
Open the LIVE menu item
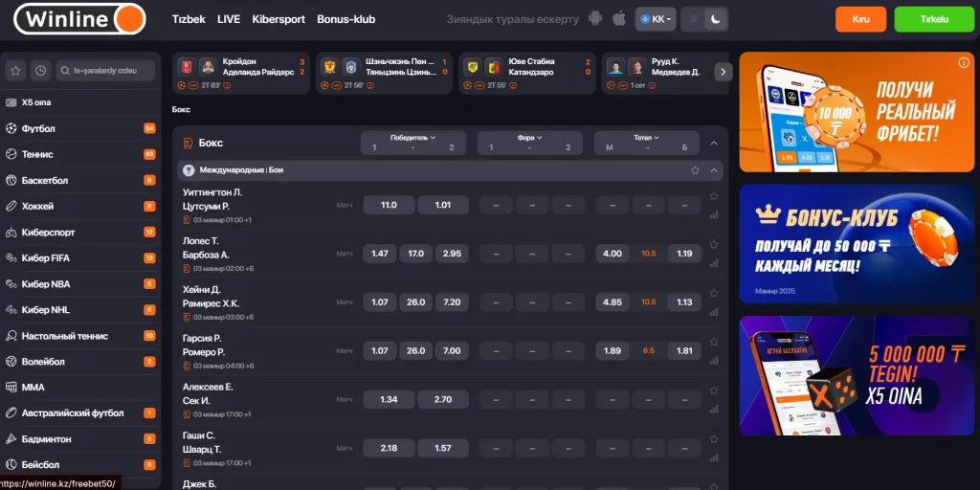229,19
